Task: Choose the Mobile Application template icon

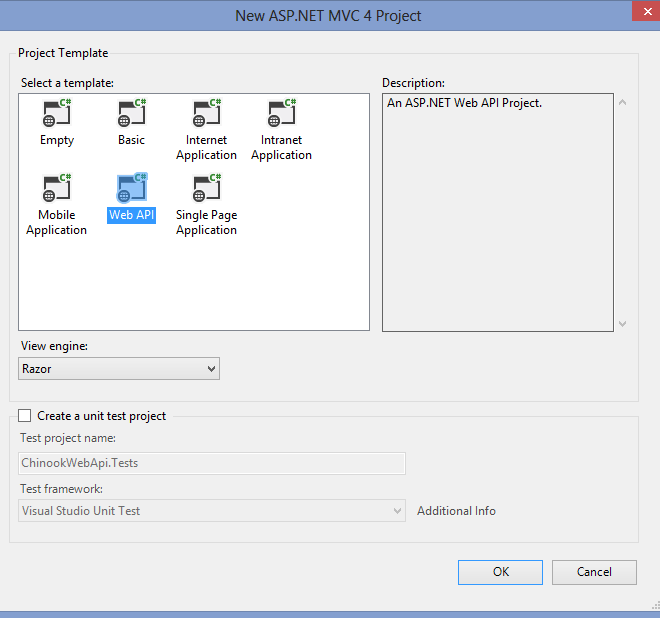Action: (x=57, y=188)
